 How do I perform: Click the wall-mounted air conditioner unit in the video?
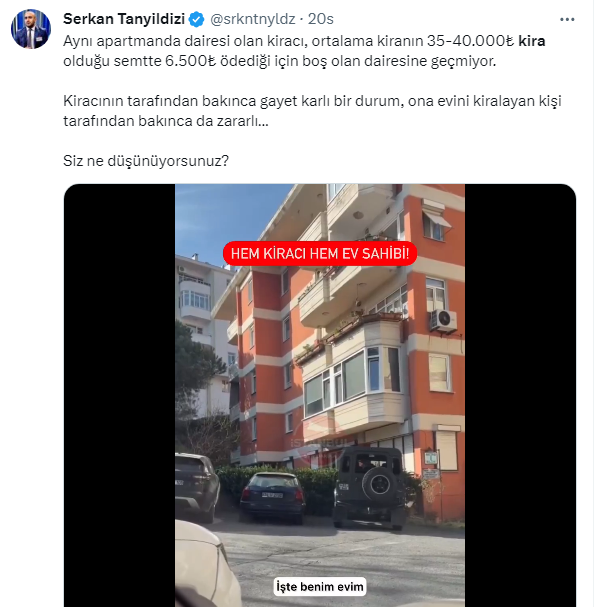(x=443, y=320)
